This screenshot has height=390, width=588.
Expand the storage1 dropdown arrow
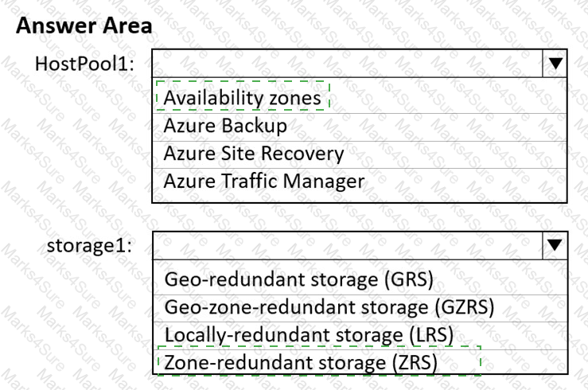click(x=555, y=246)
